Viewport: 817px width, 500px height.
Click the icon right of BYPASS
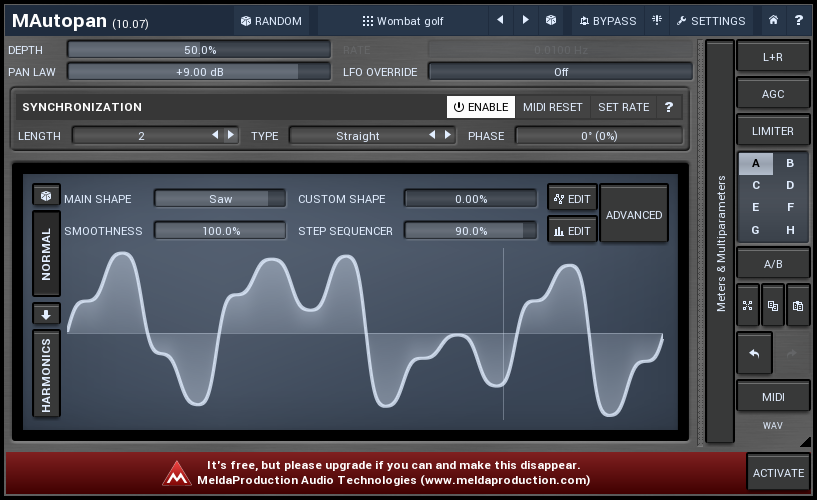click(657, 20)
